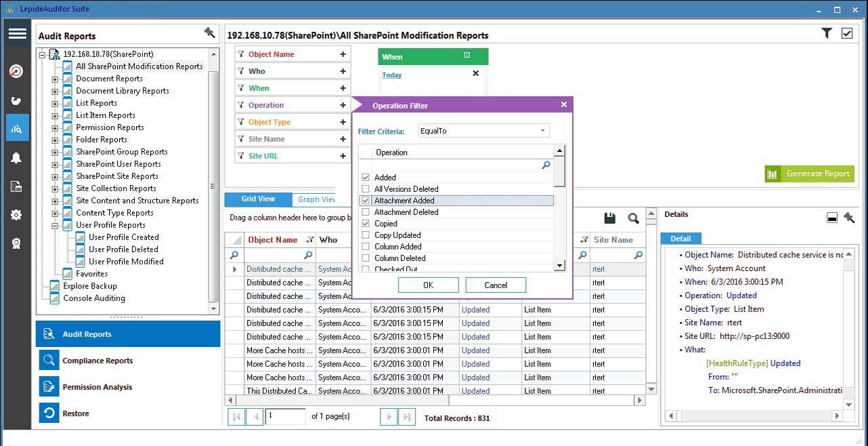Click the pin icon in Details panel

(849, 218)
